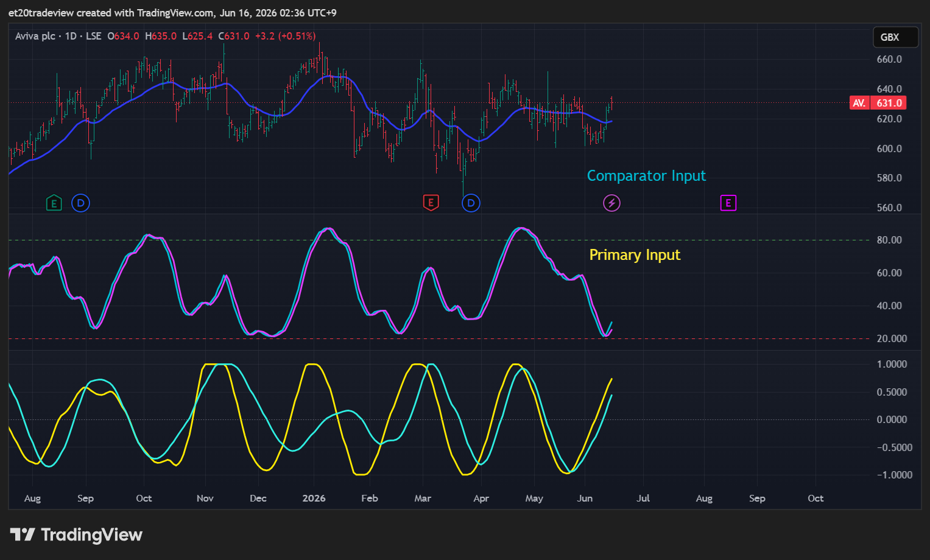
Task: Click the Nov label on time axis
Action: (x=205, y=498)
